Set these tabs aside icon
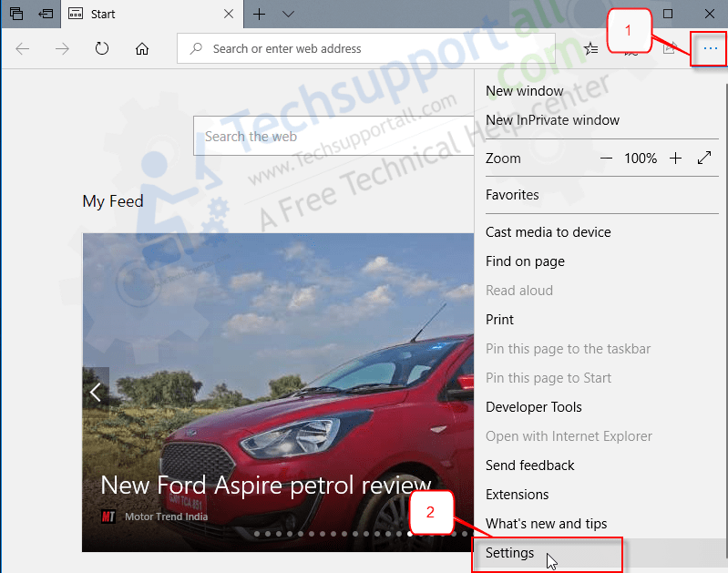 click(x=46, y=14)
